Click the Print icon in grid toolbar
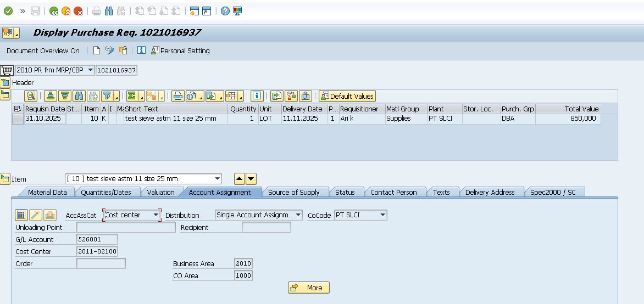Image resolution: width=644 pixels, height=304 pixels. click(177, 96)
